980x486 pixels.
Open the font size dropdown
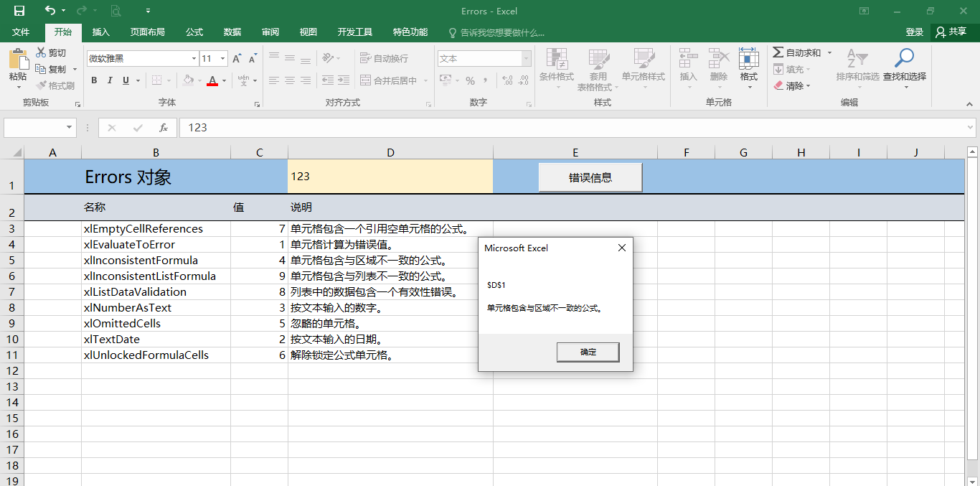point(223,59)
